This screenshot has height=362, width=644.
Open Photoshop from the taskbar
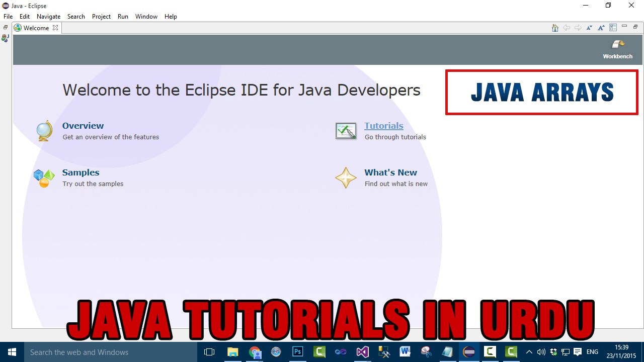point(298,352)
